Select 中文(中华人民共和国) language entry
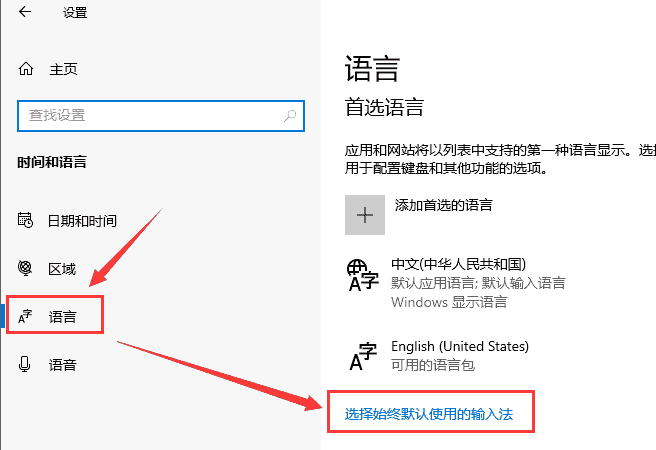This screenshot has width=656, height=450. coord(459,264)
